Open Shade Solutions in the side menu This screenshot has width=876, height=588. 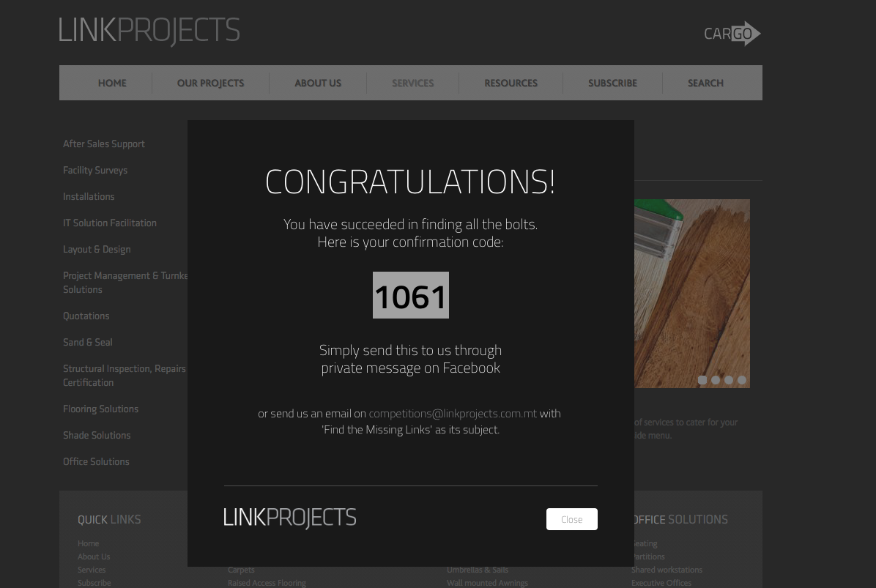point(97,435)
